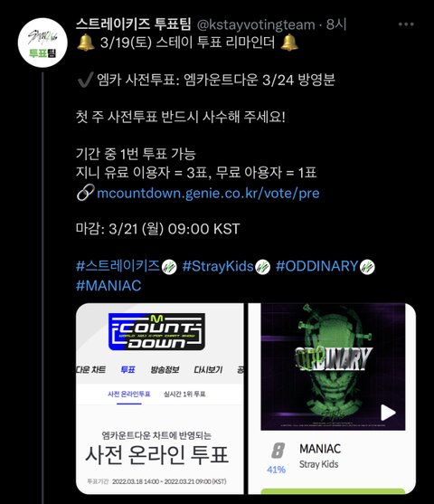Select the 방송정보 tab in the image
Image resolution: width=434 pixels, height=504 pixels.
[x=165, y=370]
